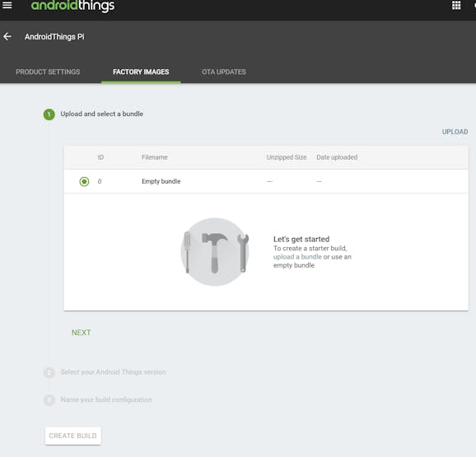Click step 3 Name your build configuration
Screen dimensions: 476x457
[106, 399]
